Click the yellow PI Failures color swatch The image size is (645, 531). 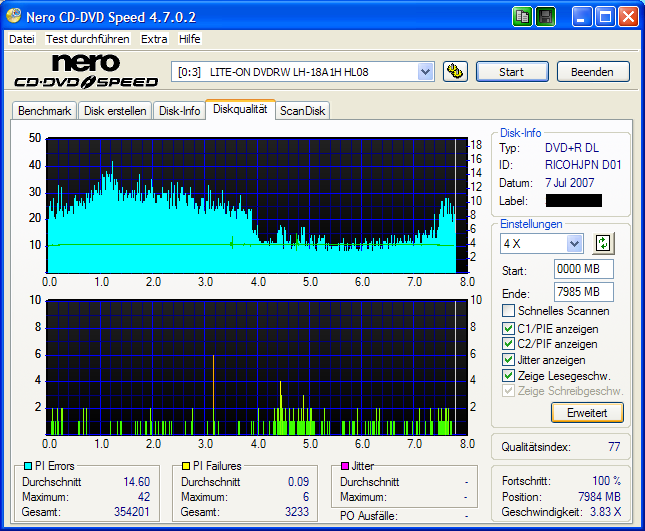[186, 466]
